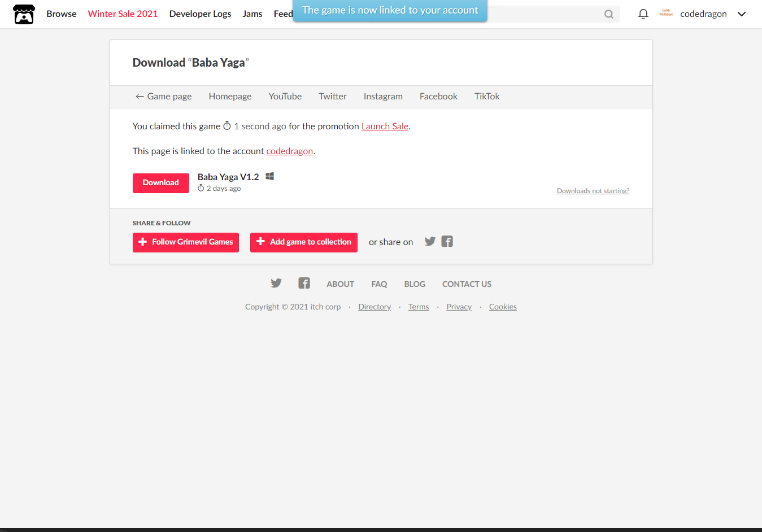Open the Twitter link tab
Image resolution: width=762 pixels, height=532 pixels.
pyautogui.click(x=333, y=97)
